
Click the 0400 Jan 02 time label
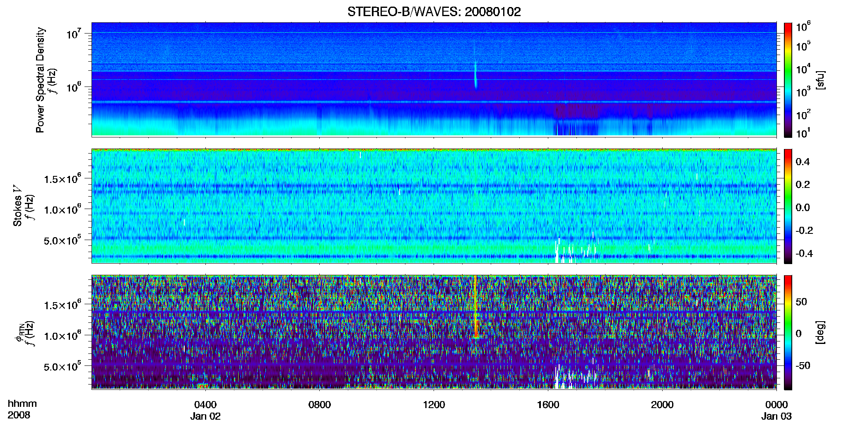[x=205, y=410]
